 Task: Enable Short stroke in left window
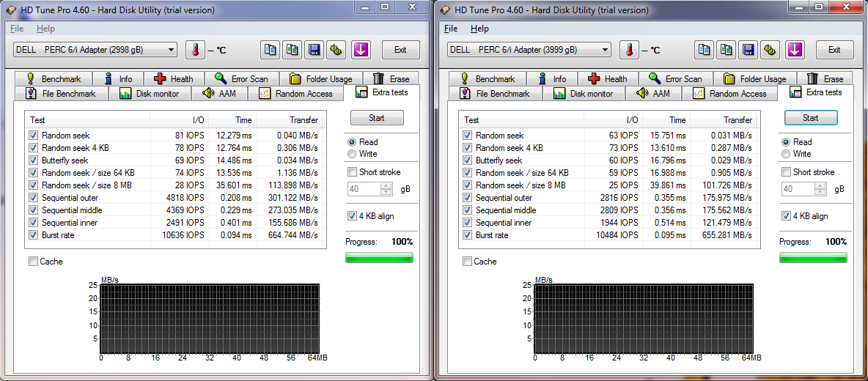tap(351, 172)
